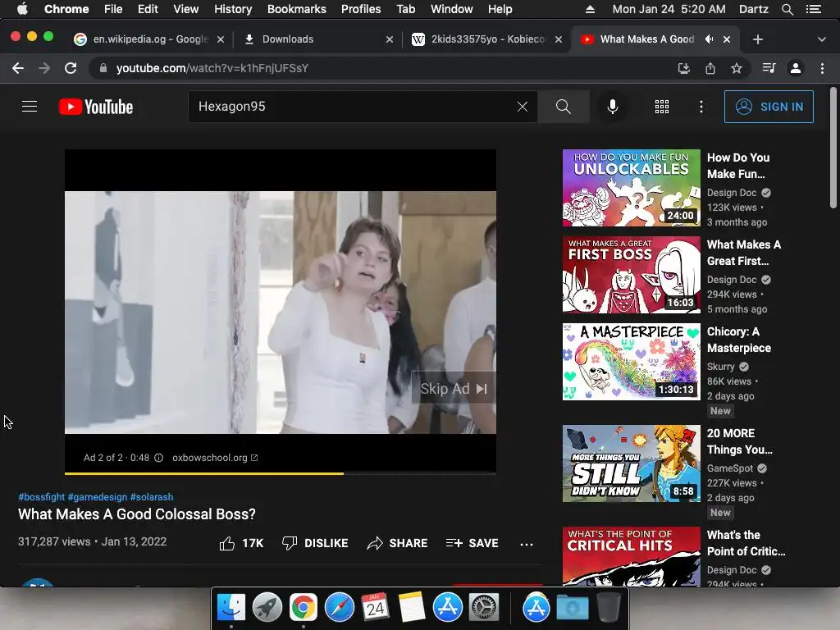Go back in Chrome
The image size is (840, 630).
point(18,68)
